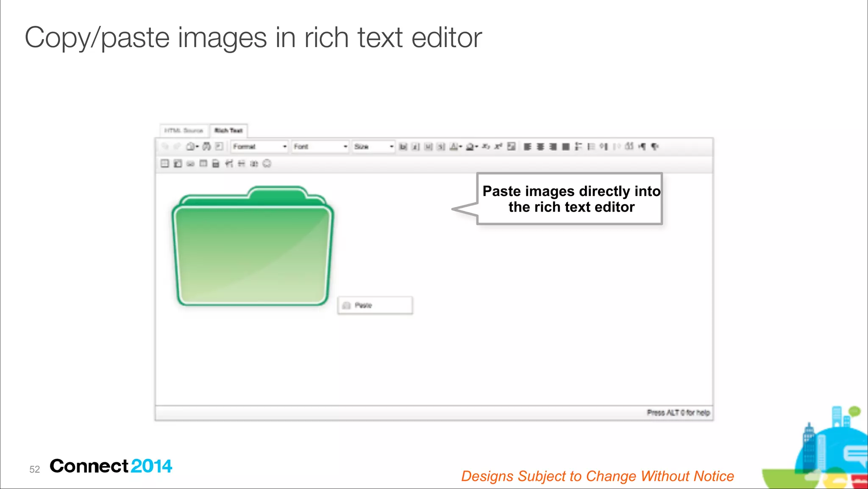Set left-to-right text direction
The width and height of the screenshot is (868, 489).
click(x=642, y=147)
